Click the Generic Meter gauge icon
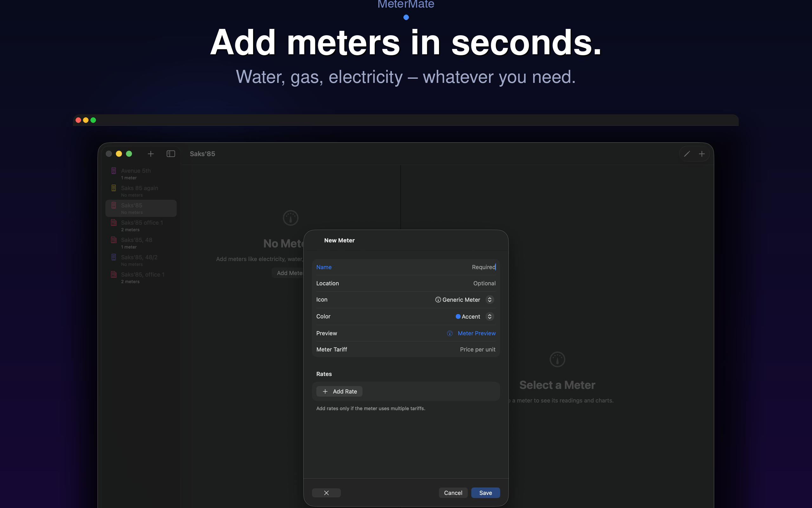The image size is (812, 508). 438,300
